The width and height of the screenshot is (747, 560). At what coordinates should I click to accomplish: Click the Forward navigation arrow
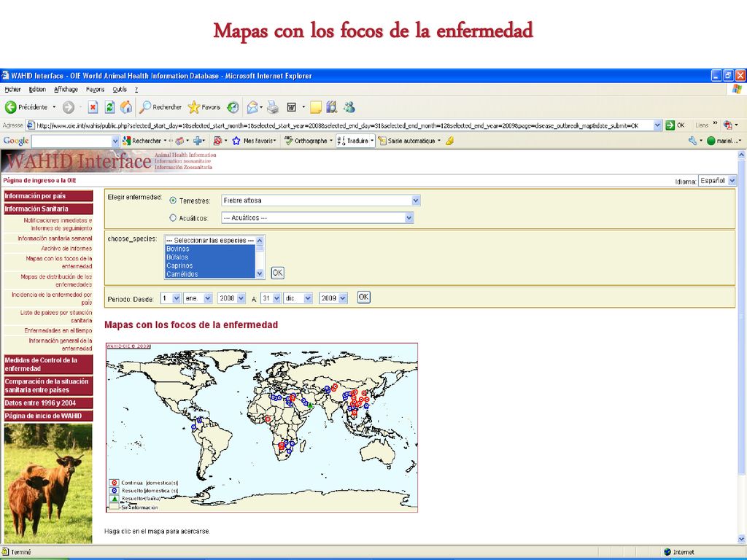pyautogui.click(x=68, y=108)
